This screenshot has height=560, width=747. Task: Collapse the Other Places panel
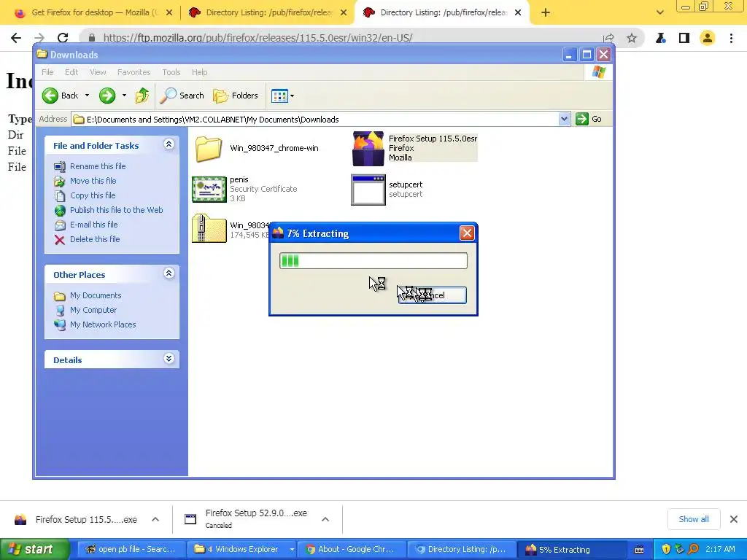click(x=169, y=273)
